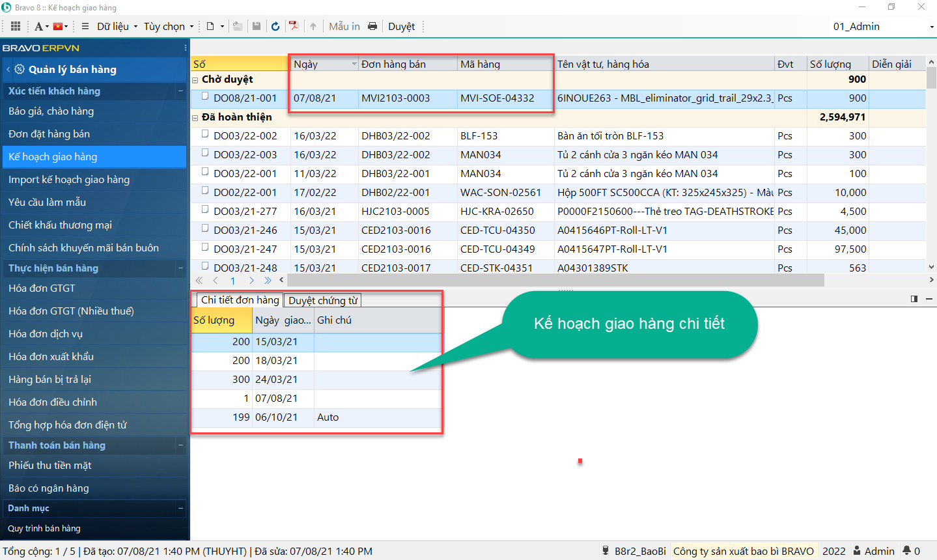Image resolution: width=937 pixels, height=560 pixels.
Task: Tick checkbox of row DO08/21-001
Action: [205, 96]
